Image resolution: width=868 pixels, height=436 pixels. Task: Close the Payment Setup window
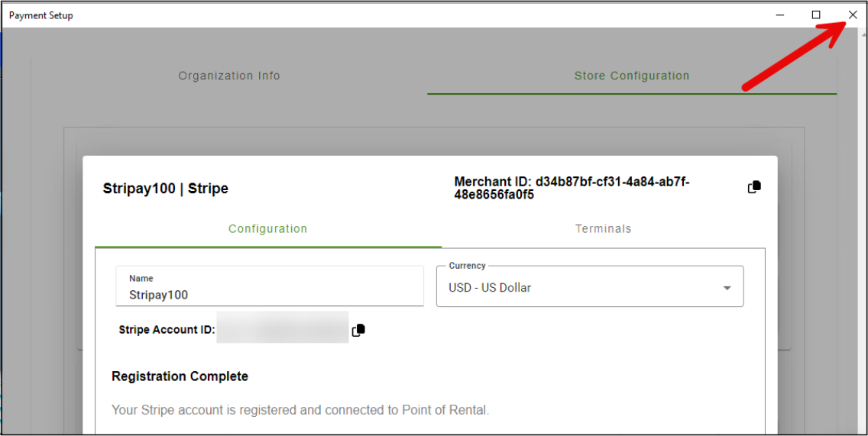pos(853,15)
